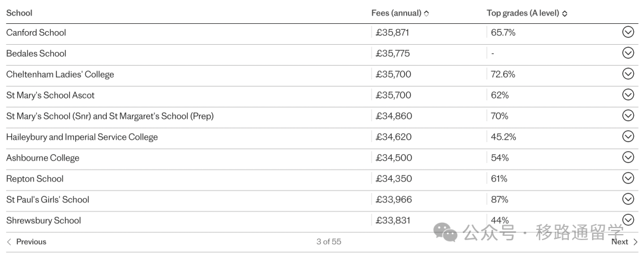Go to the Next page
This screenshot has width=644, height=258.
624,242
